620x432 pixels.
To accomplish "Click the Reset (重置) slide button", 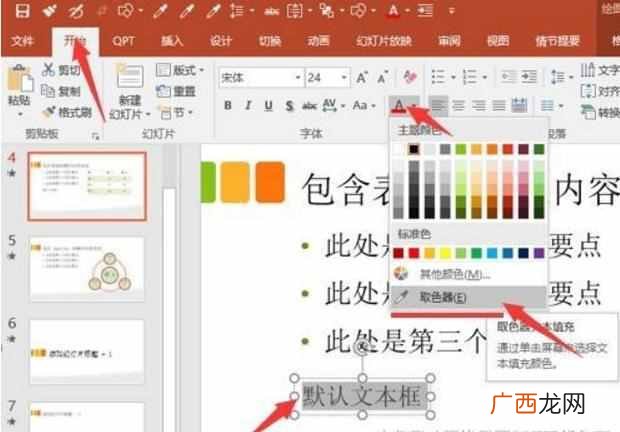I will pyautogui.click(x=176, y=91).
